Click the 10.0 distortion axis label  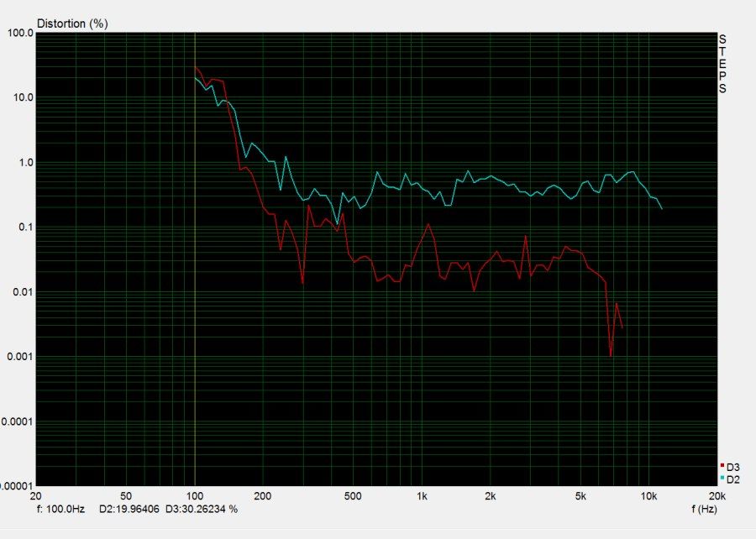point(24,97)
